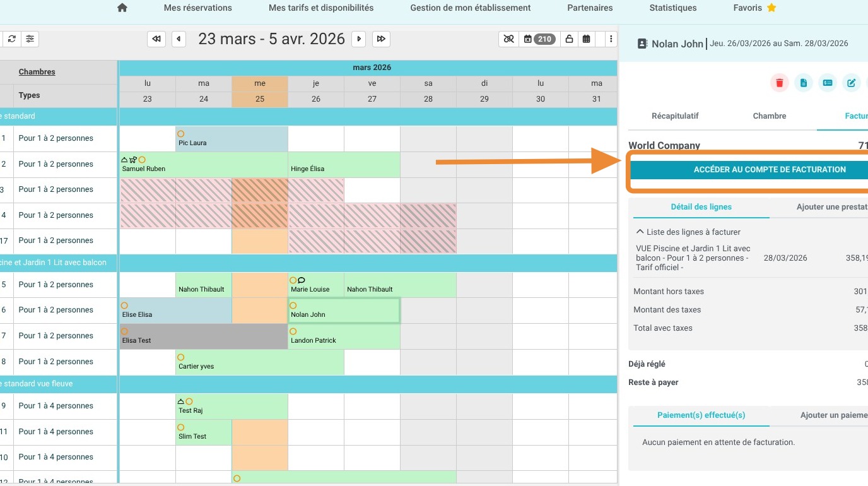Click the contact card icon beside Nolan John
Screen dimensions: 868x486
coord(643,44)
